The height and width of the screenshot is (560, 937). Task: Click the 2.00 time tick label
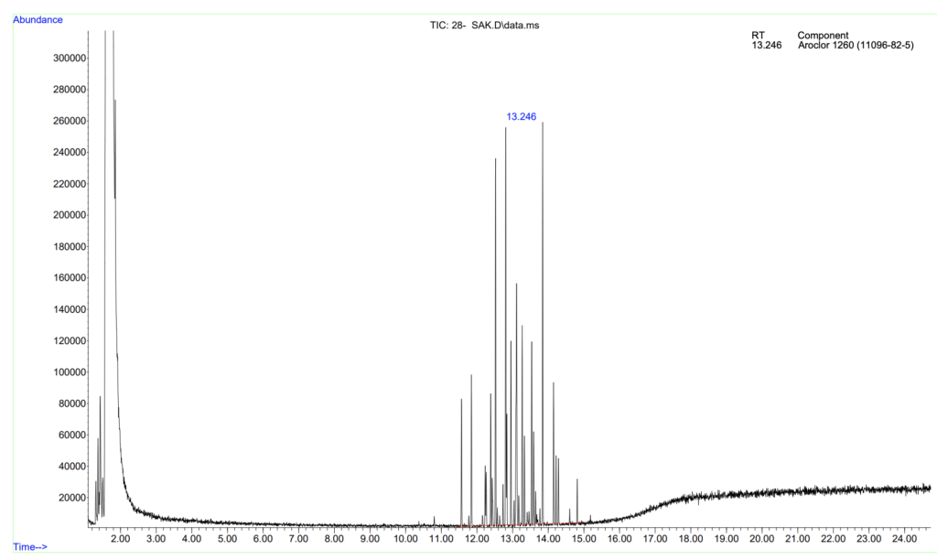(120, 538)
